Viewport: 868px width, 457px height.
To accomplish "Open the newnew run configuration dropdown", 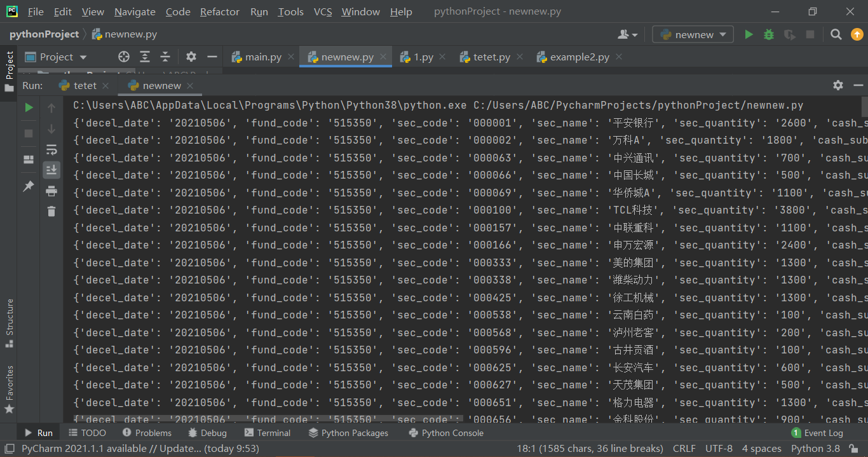I will point(693,34).
